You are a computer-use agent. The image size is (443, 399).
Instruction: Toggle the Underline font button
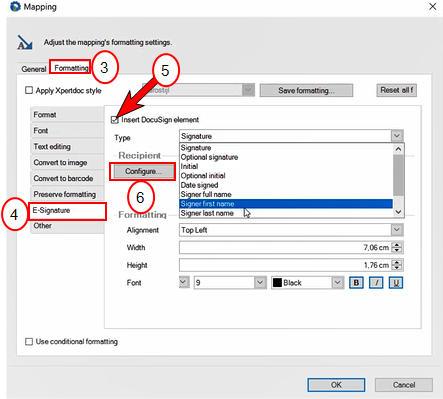396,283
